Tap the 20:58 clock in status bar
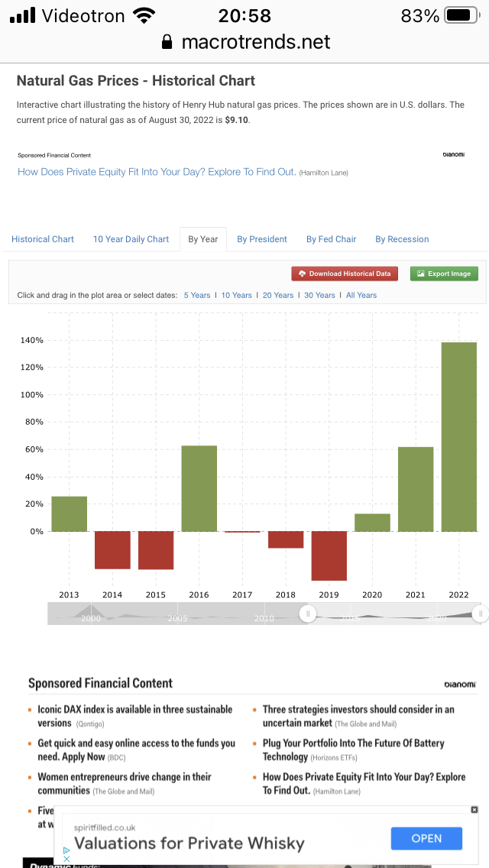The image size is (489, 868). (244, 15)
